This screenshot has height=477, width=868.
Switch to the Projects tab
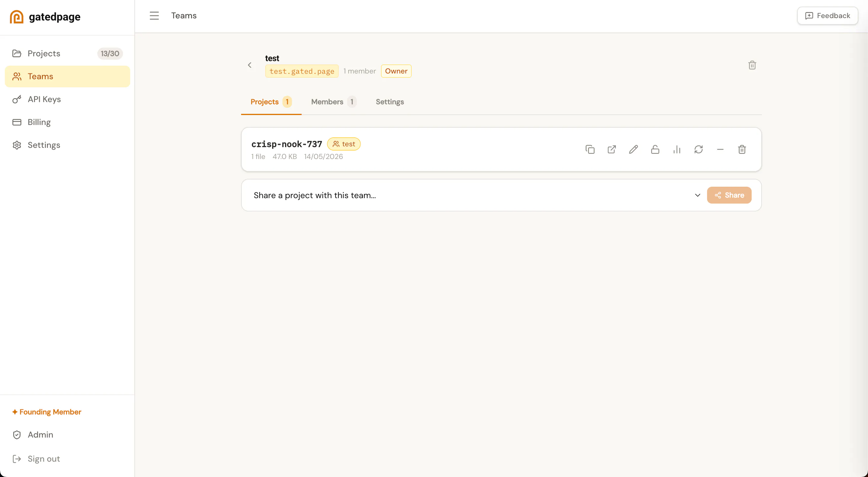(271, 102)
